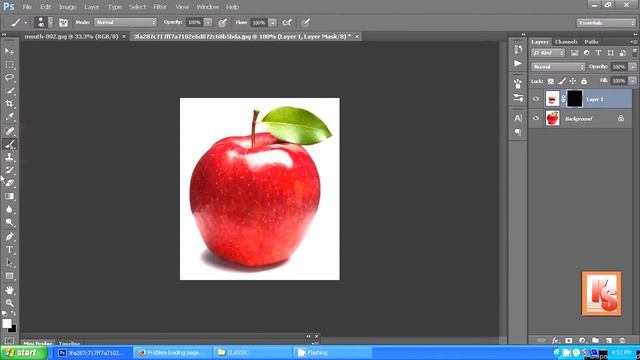The height and width of the screenshot is (360, 640).
Task: Select the Gradient tool
Action: 9,196
